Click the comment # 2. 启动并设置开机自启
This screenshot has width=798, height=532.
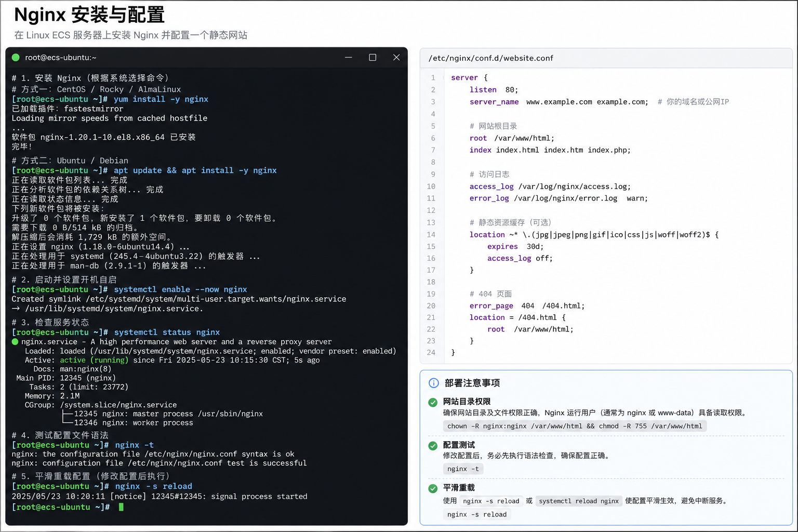pos(64,280)
